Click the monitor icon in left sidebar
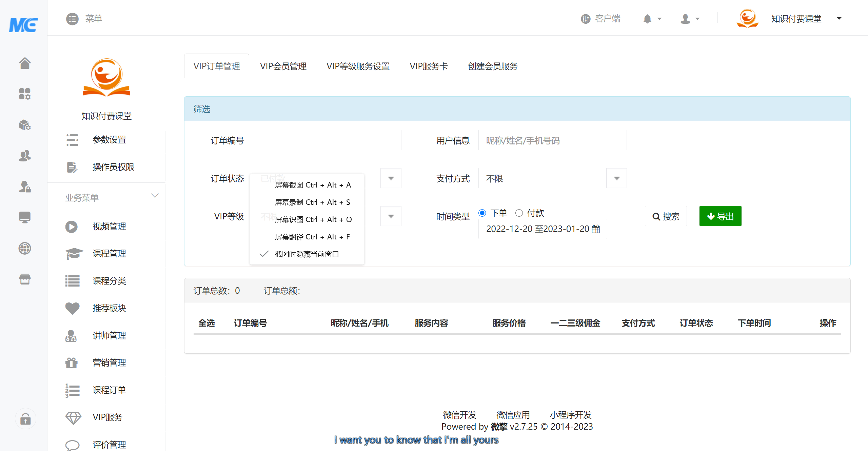 25,217
